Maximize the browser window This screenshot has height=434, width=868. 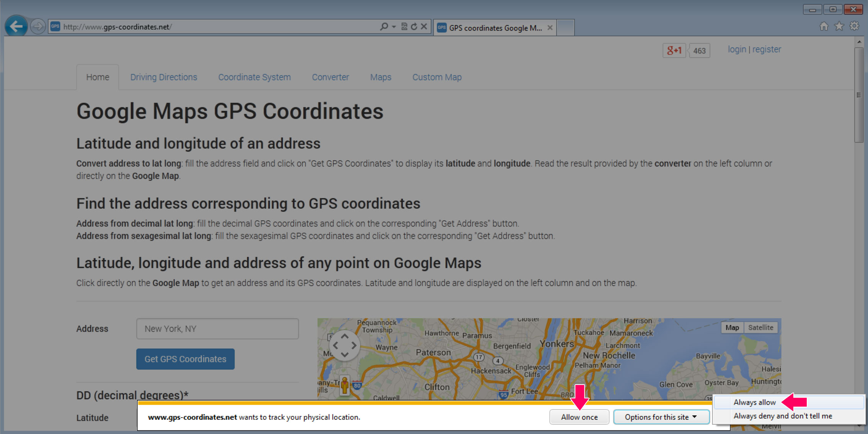[832, 9]
